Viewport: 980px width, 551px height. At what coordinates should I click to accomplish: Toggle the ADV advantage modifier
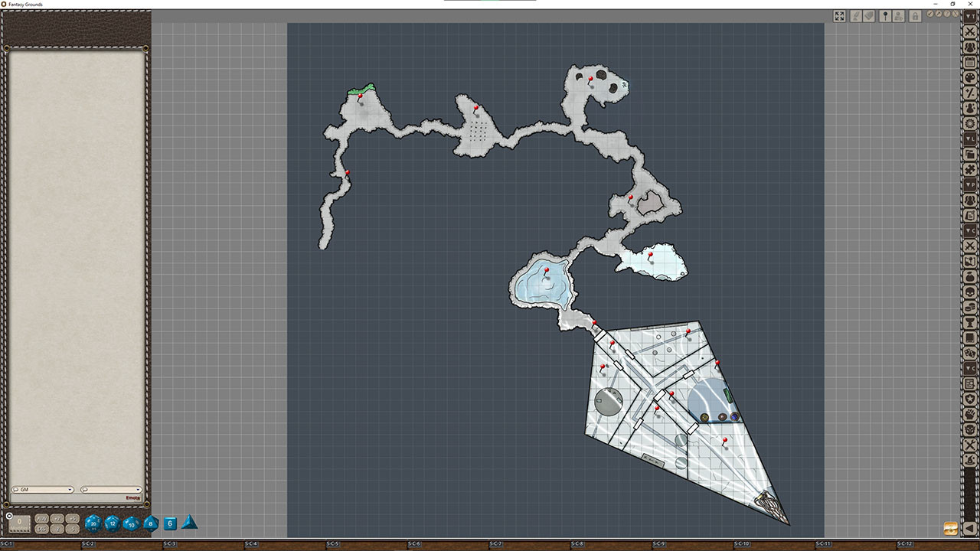click(41, 520)
